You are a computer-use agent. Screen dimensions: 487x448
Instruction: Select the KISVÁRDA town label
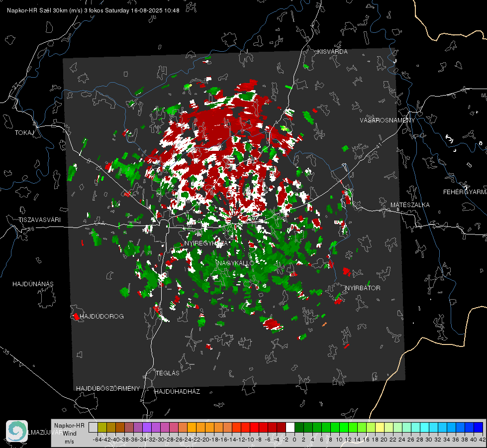[332, 52]
